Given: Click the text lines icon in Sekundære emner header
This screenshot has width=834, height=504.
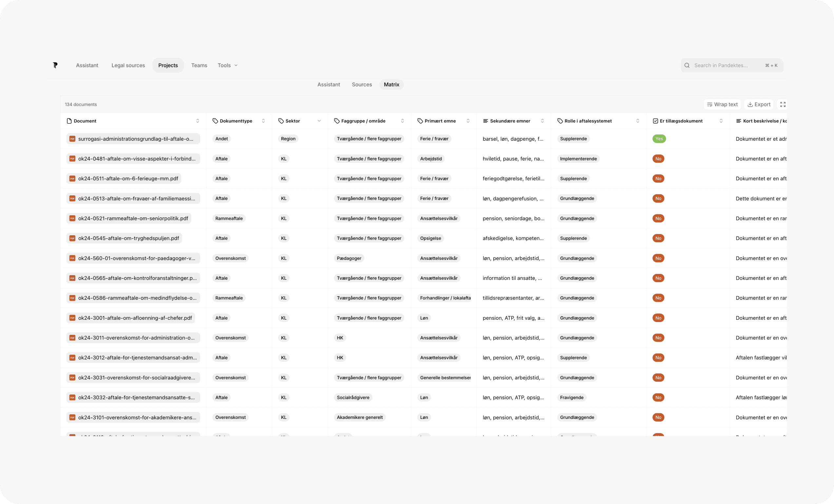Looking at the screenshot, I should click(x=485, y=121).
